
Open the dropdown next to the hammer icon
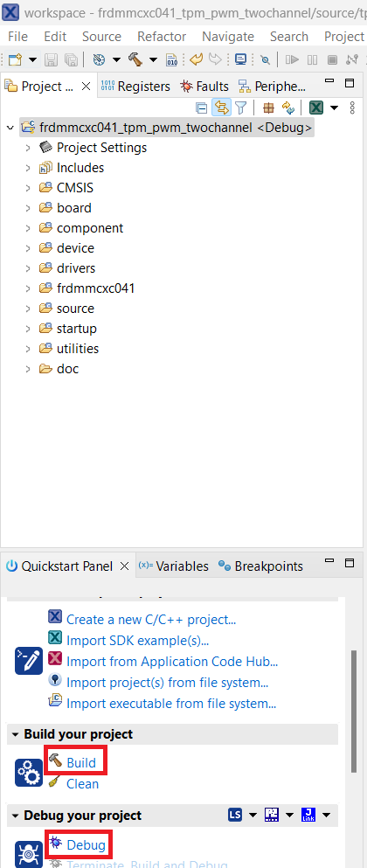[153, 59]
